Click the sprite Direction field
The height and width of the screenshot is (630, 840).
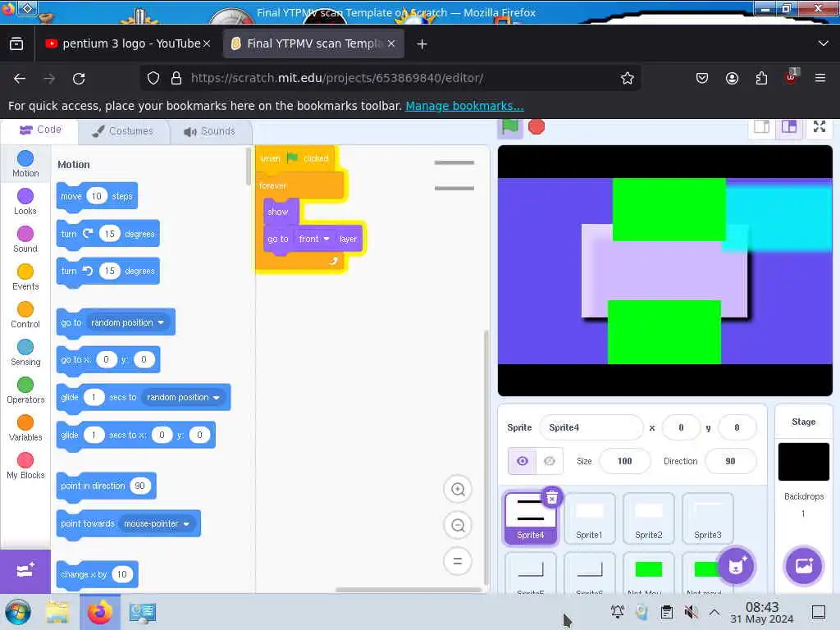click(x=730, y=461)
